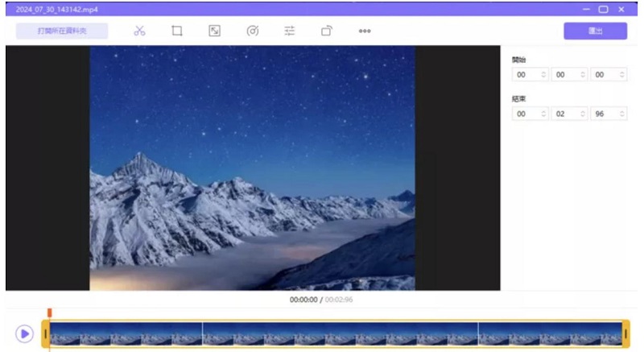Adjust the start hours stepper arrows
The image size is (644, 352).
pos(543,75)
